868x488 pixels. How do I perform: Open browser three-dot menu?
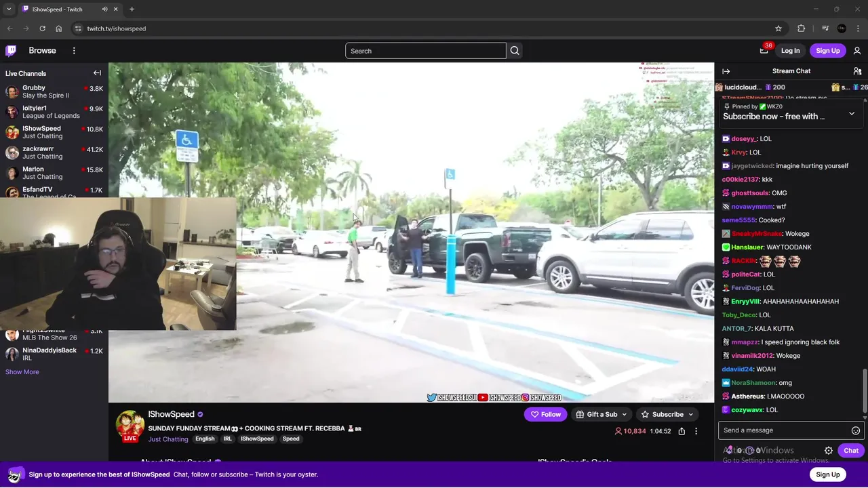click(859, 28)
